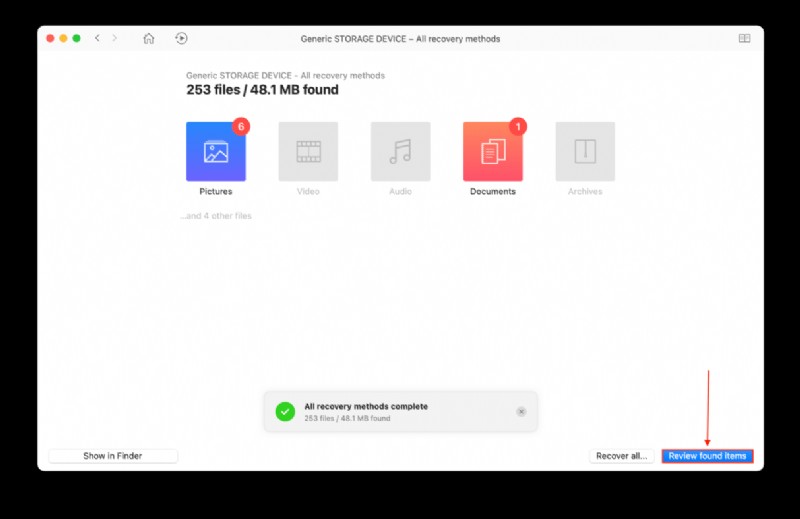
Task: Click the green maximize window button
Action: [x=77, y=38]
